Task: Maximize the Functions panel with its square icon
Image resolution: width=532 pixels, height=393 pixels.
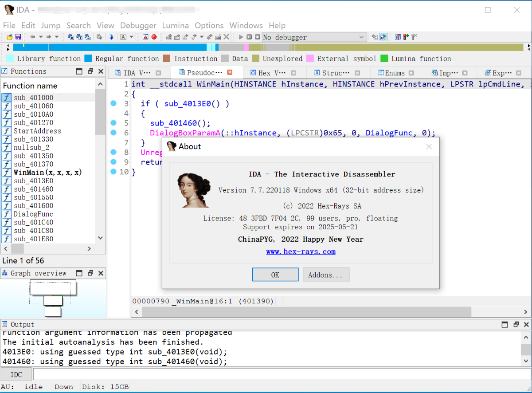Action: pyautogui.click(x=79, y=71)
